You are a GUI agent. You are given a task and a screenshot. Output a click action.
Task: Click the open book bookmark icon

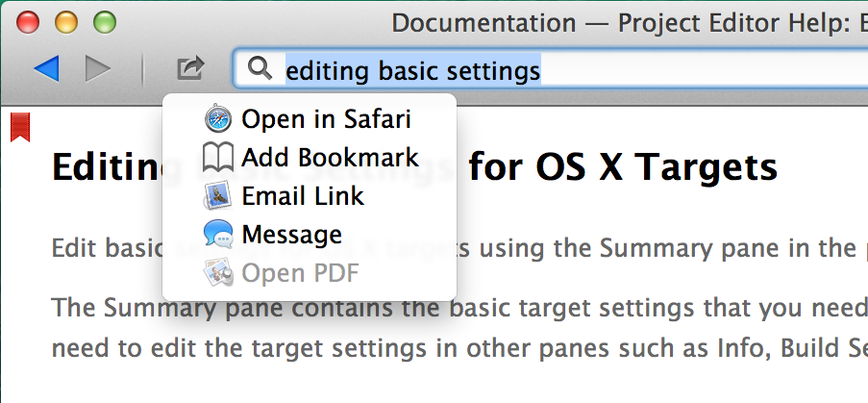pyautogui.click(x=218, y=158)
